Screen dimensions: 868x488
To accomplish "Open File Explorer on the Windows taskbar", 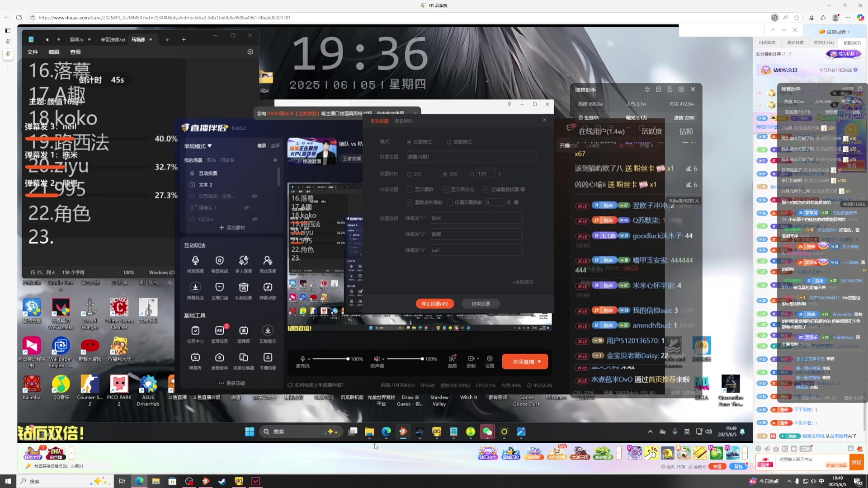I will pos(156,481).
